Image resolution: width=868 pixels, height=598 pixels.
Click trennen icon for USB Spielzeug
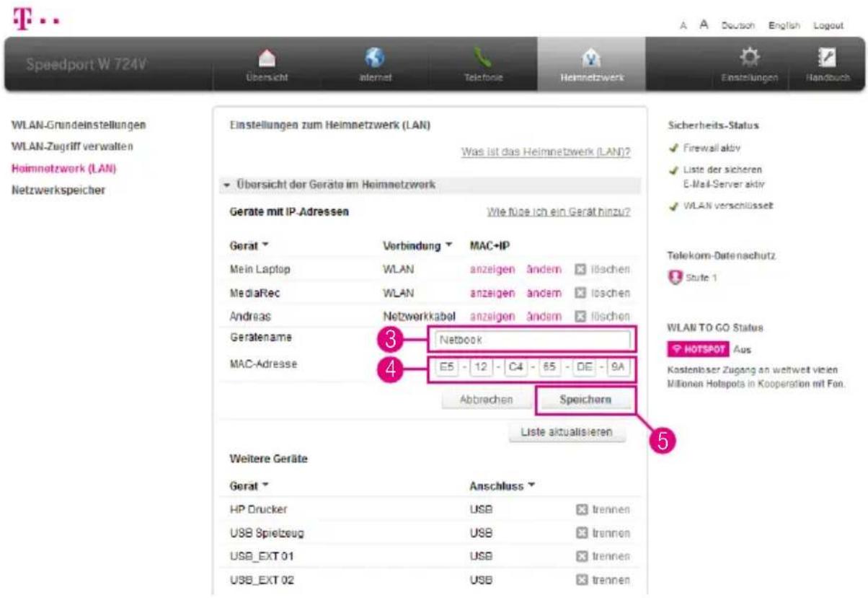tap(583, 534)
